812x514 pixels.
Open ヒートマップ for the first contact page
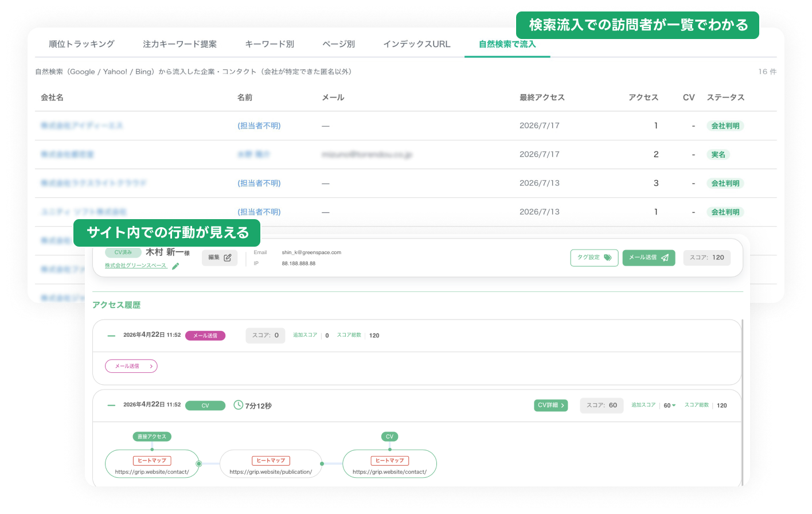pyautogui.click(x=152, y=461)
